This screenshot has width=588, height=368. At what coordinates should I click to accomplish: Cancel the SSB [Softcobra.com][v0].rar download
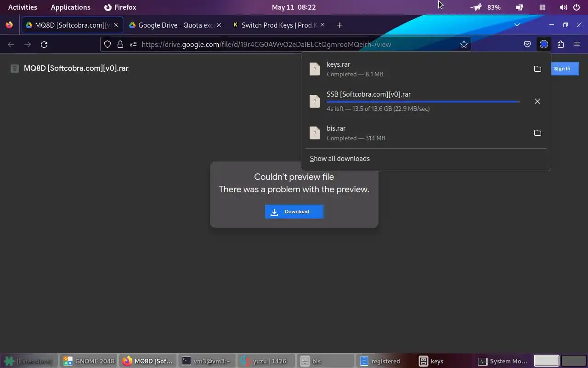(537, 101)
